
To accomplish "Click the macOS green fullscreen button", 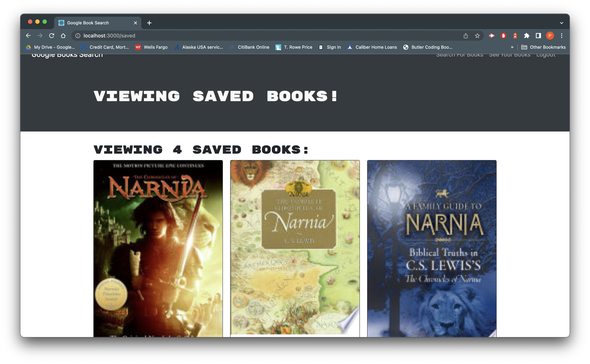I will coord(45,22).
